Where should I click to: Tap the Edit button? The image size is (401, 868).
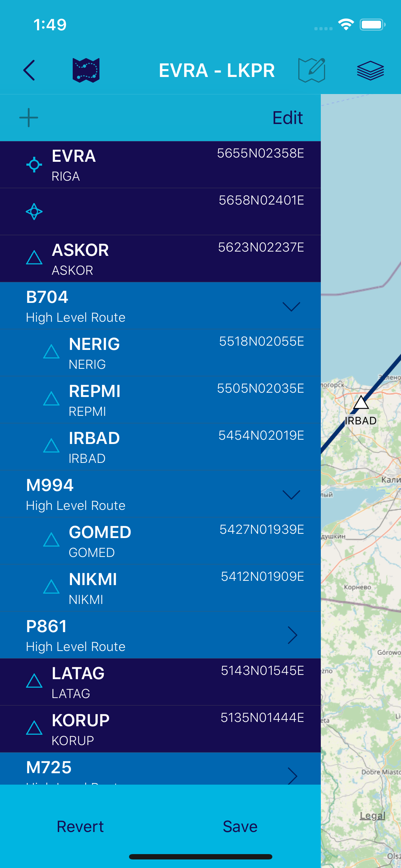288,118
